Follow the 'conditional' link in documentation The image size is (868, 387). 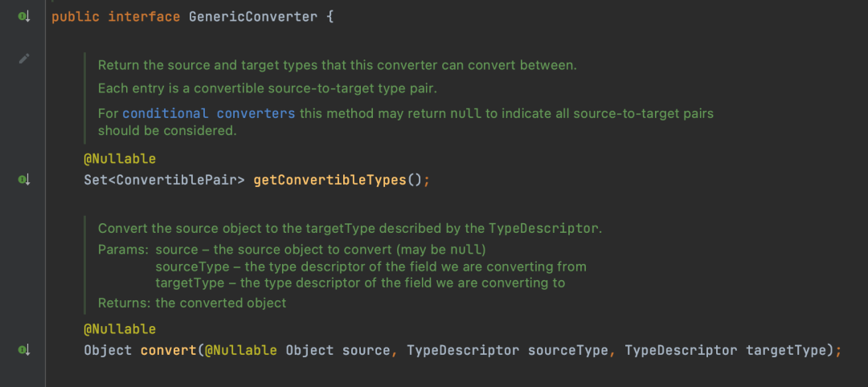[x=166, y=114]
